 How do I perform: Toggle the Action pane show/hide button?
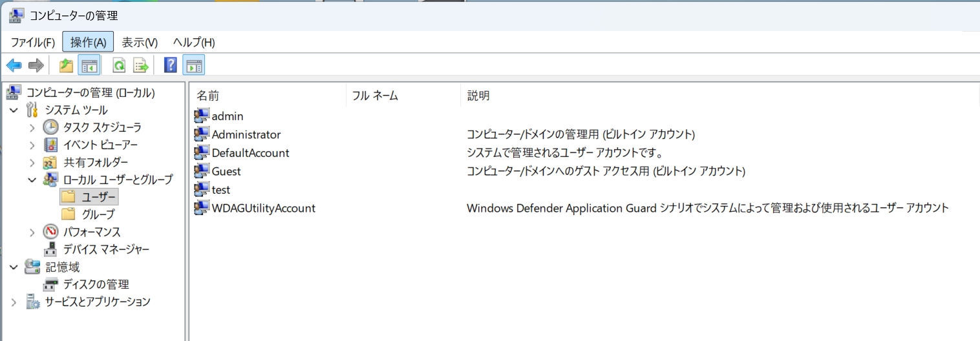194,65
